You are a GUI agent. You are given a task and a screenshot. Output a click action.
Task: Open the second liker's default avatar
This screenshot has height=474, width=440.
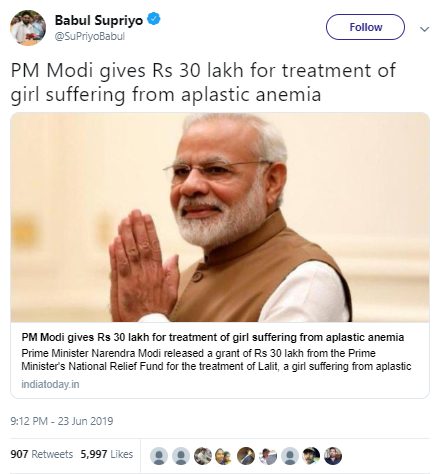[181, 456]
